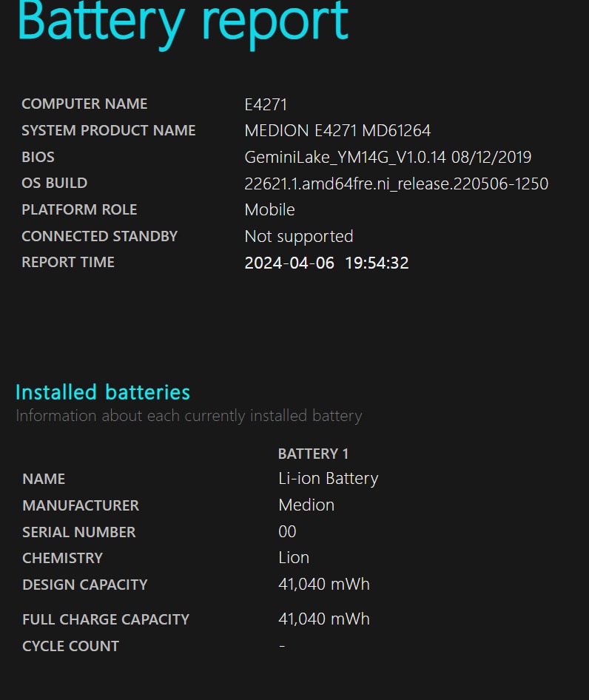
Task: Click the computer name value E4271
Action: 266,104
